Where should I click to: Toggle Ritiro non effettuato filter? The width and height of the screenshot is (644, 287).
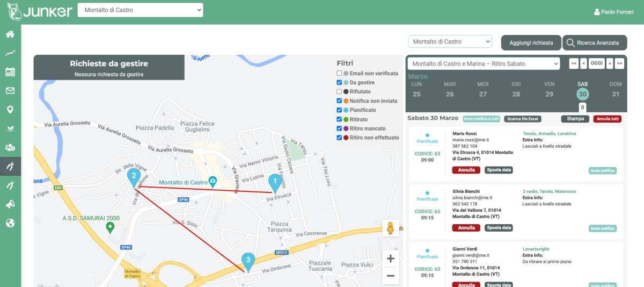pos(339,138)
